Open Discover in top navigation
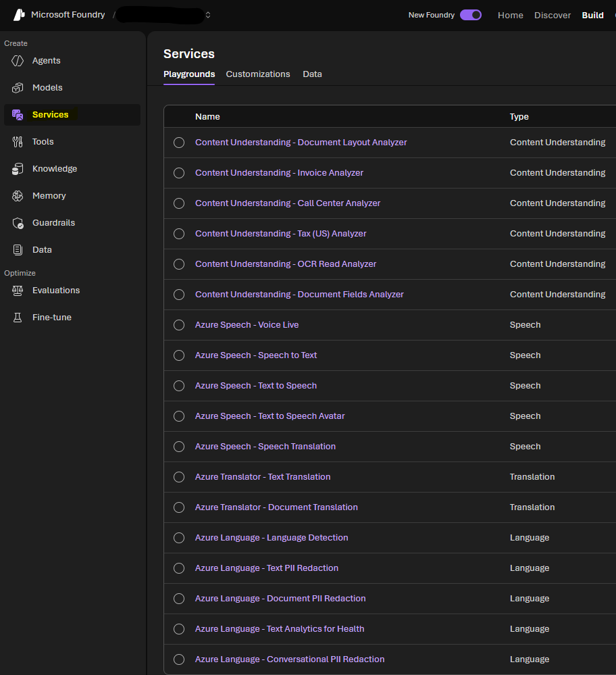The width and height of the screenshot is (616, 675). [553, 15]
